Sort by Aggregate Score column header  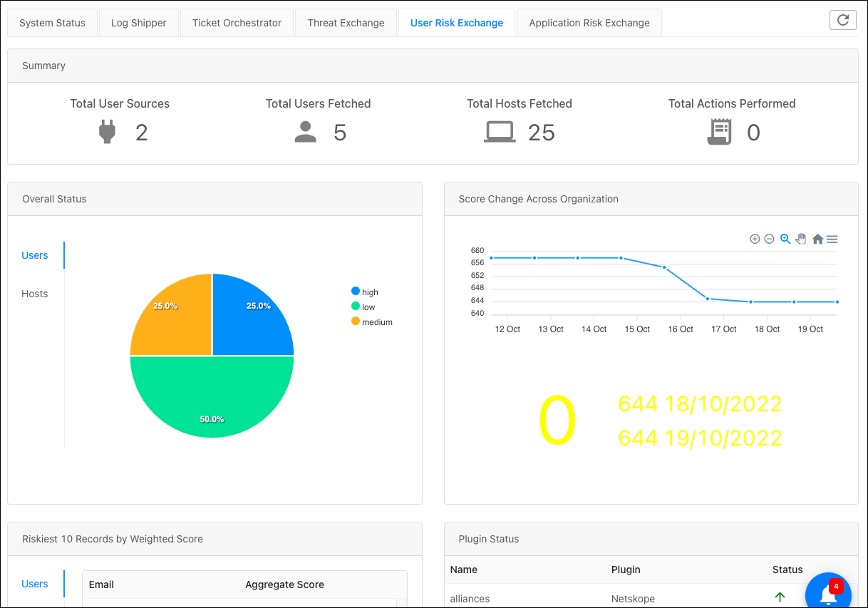pos(284,584)
